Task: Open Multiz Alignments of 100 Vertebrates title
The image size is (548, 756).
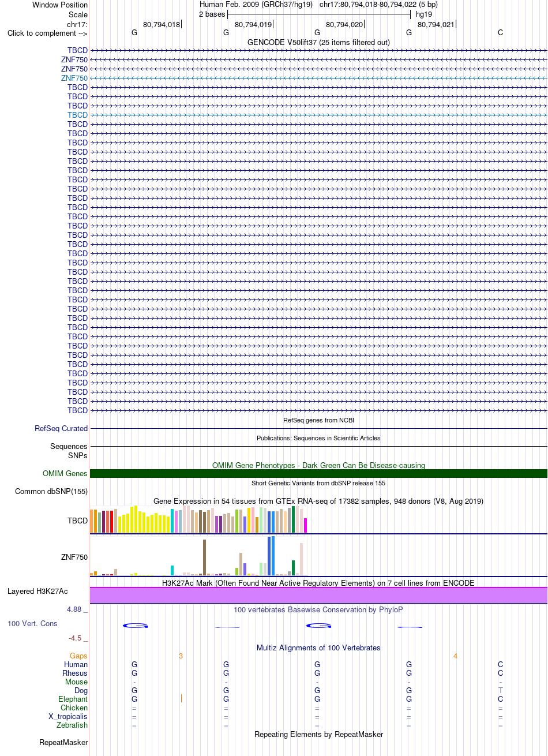Action: [x=318, y=648]
